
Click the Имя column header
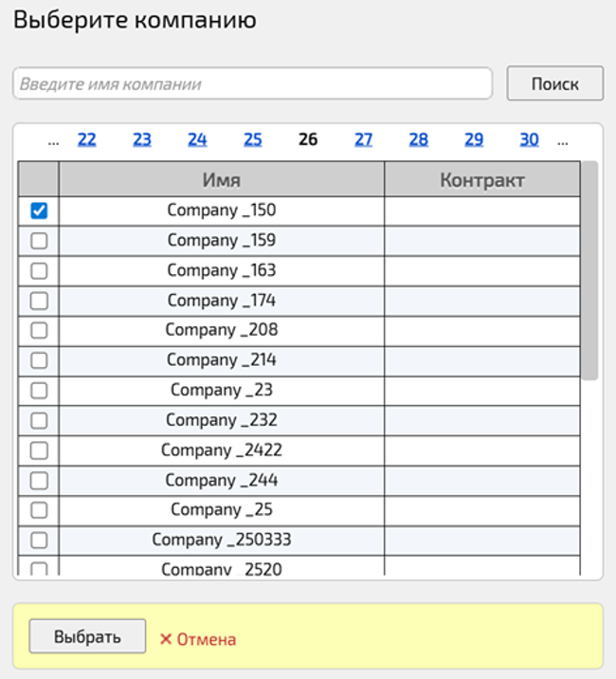pos(221,179)
